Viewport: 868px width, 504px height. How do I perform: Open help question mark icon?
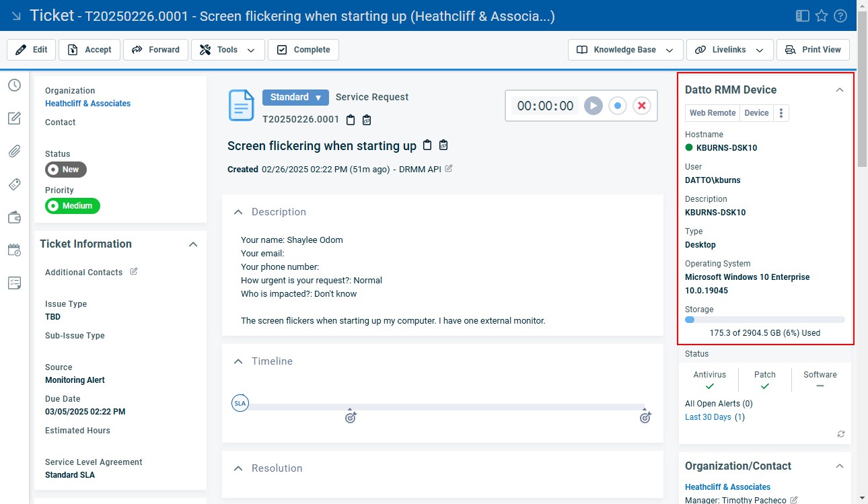pyautogui.click(x=840, y=15)
